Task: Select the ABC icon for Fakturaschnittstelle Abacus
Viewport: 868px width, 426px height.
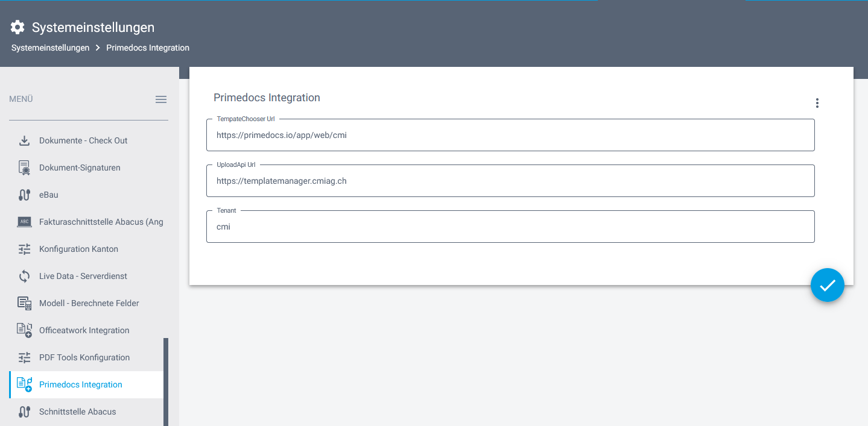Action: (24, 221)
